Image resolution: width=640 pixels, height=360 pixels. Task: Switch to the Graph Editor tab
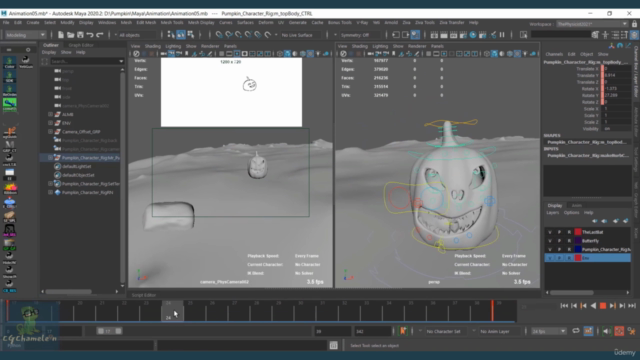point(81,45)
